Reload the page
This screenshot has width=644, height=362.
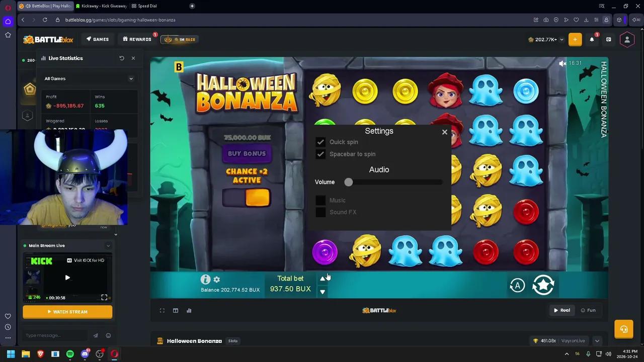(45, 20)
